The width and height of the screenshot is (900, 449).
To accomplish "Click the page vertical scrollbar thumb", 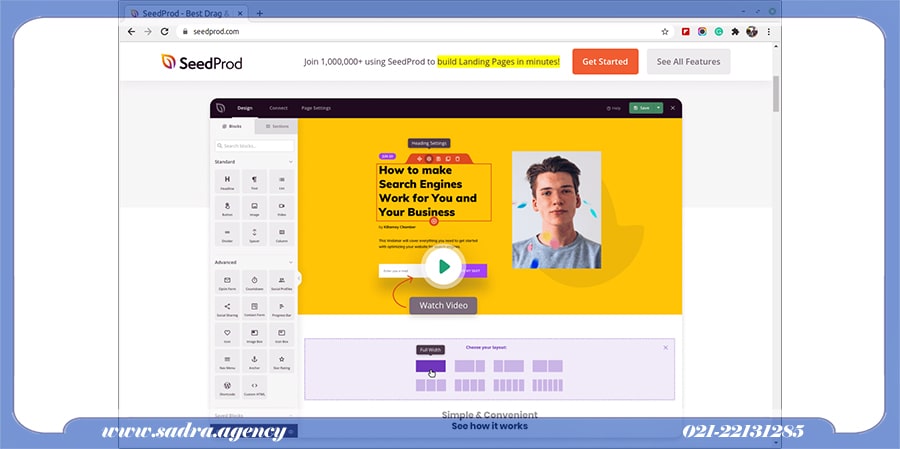I will point(776,94).
